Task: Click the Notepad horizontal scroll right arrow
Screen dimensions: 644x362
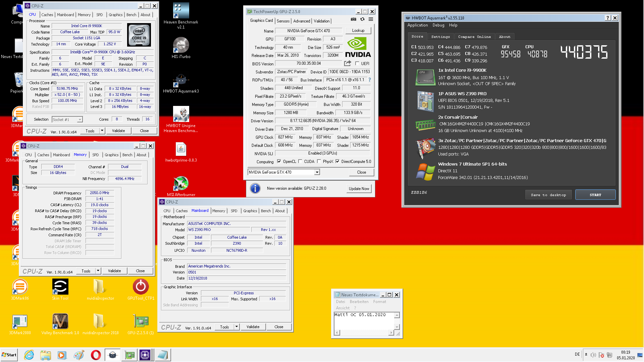Action: tap(391, 333)
